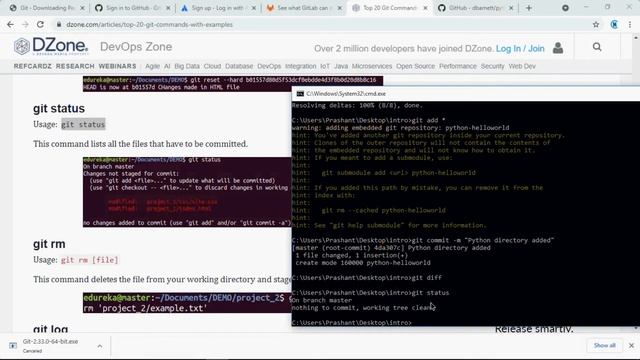The width and height of the screenshot is (640, 360).
Task: Open the Web Dev zone link
Action: click(522, 66)
